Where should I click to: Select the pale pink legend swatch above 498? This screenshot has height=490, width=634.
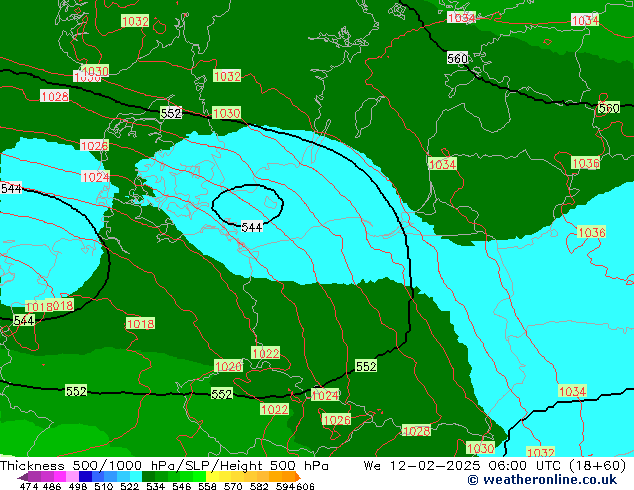coord(72,477)
